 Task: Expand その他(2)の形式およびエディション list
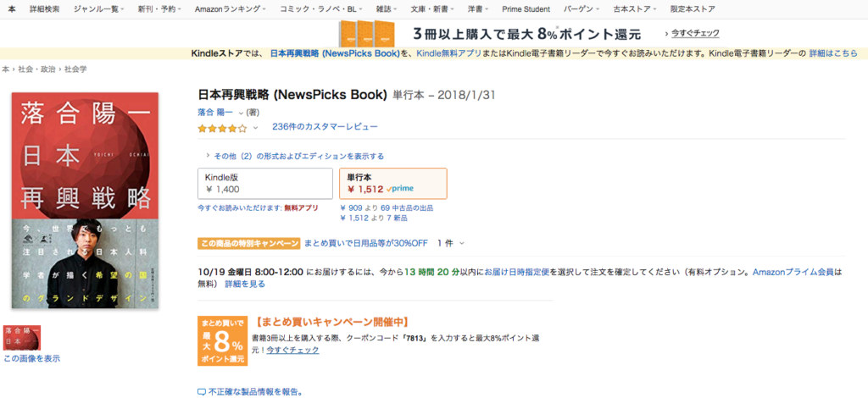coord(294,157)
